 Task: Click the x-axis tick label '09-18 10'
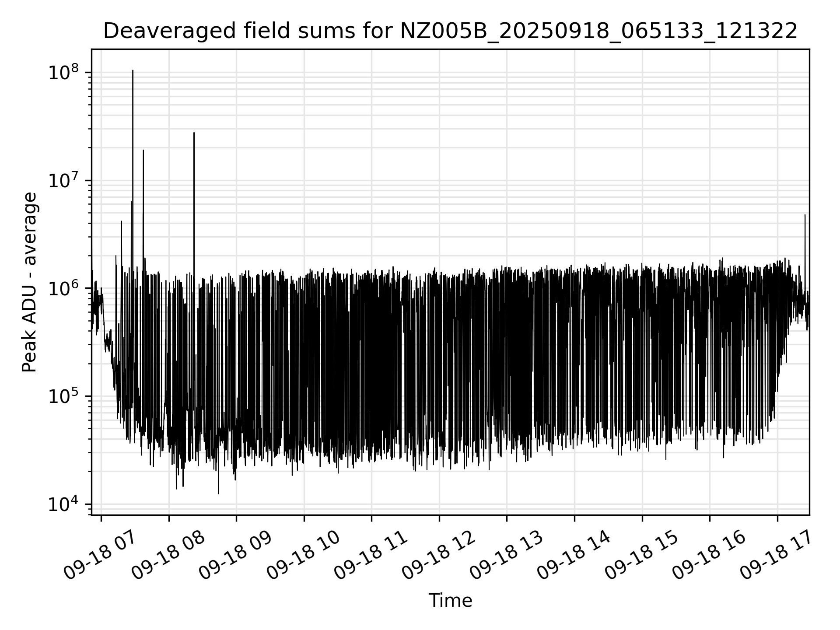[303, 555]
